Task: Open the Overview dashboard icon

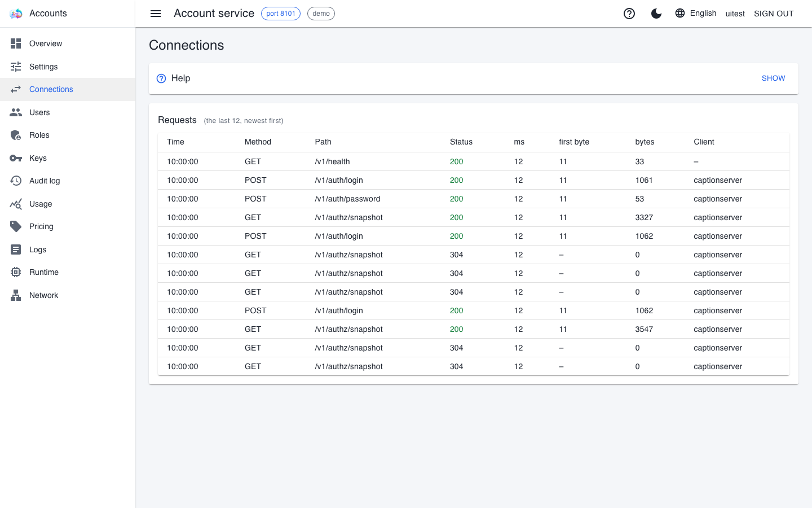Action: [16, 43]
